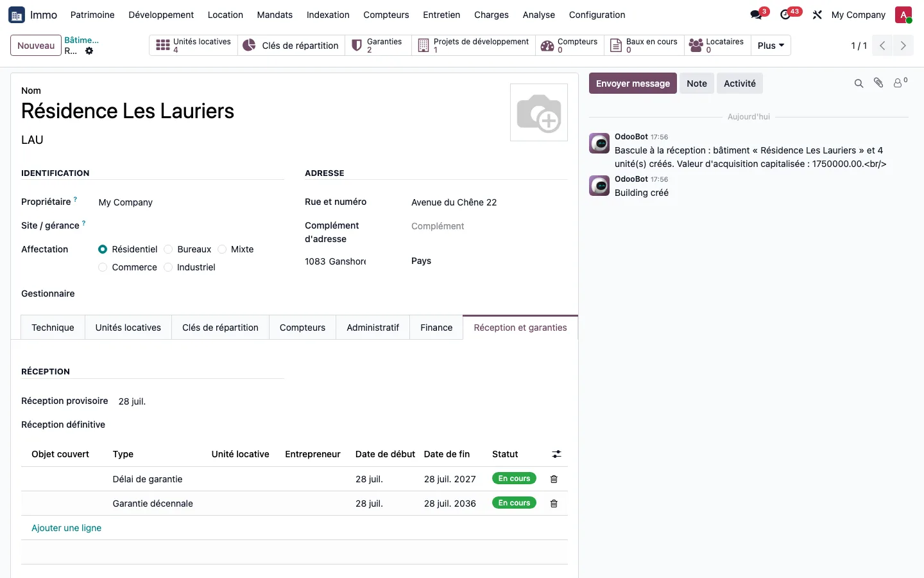This screenshot has height=578, width=924.
Task: Select Industriel affectation
Action: coord(168,267)
